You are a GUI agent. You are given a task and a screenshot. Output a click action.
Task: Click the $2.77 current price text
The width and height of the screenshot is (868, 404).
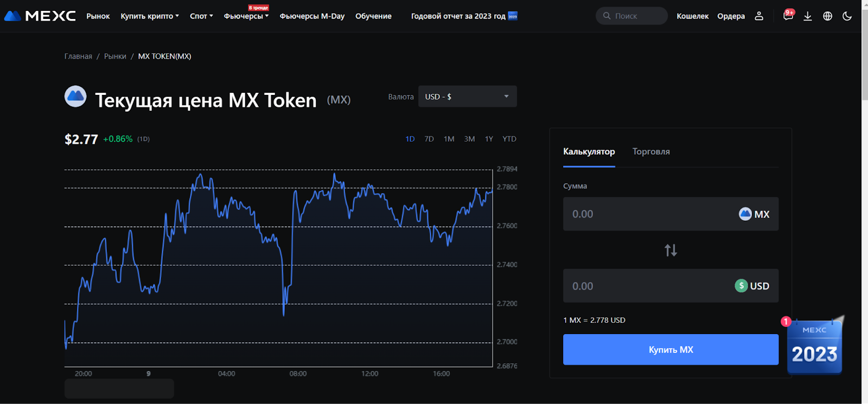[x=81, y=139]
